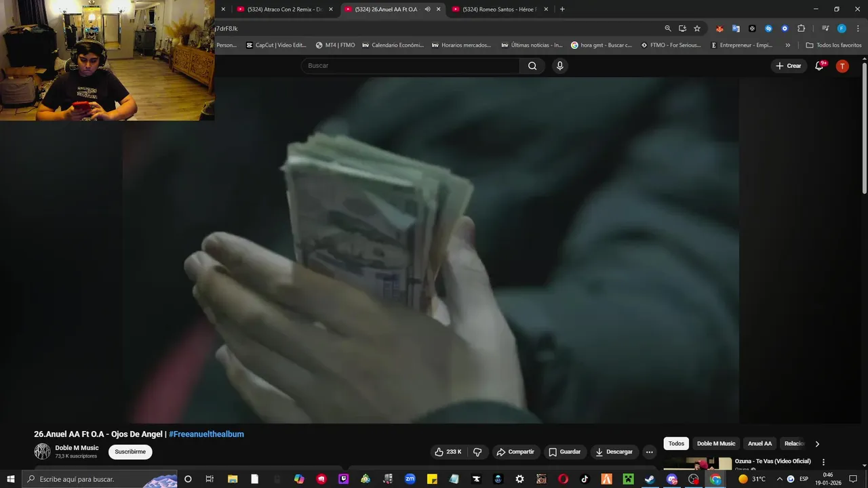Open Twitch from taskbar

coord(343,479)
